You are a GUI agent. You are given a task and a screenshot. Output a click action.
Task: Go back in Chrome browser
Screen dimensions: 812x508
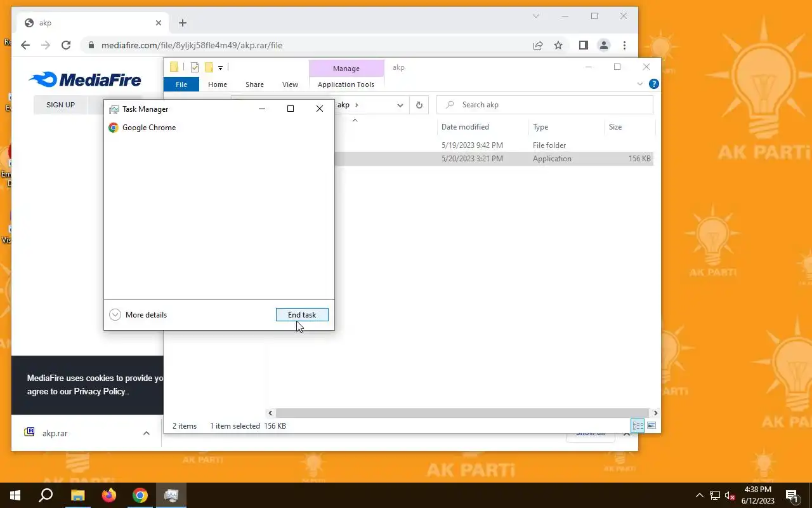pyautogui.click(x=25, y=45)
